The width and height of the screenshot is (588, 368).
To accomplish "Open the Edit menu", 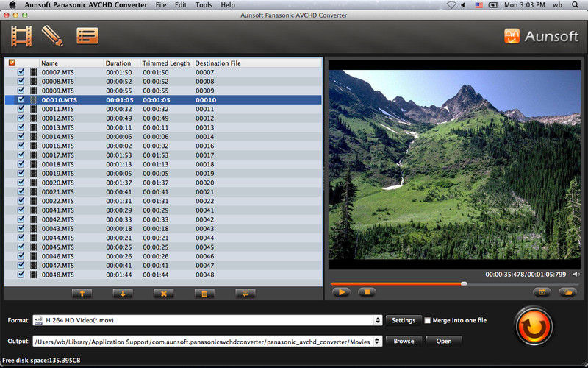I will pos(181,5).
